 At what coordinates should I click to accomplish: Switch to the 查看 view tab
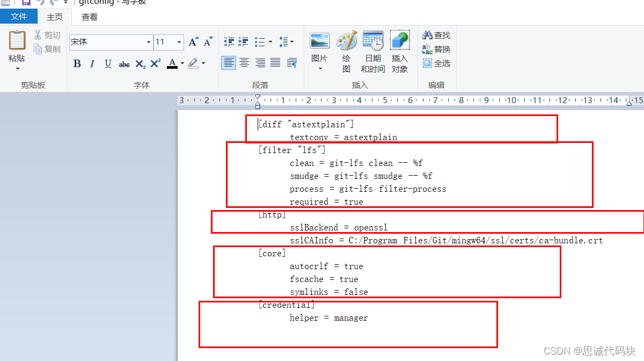coord(90,17)
